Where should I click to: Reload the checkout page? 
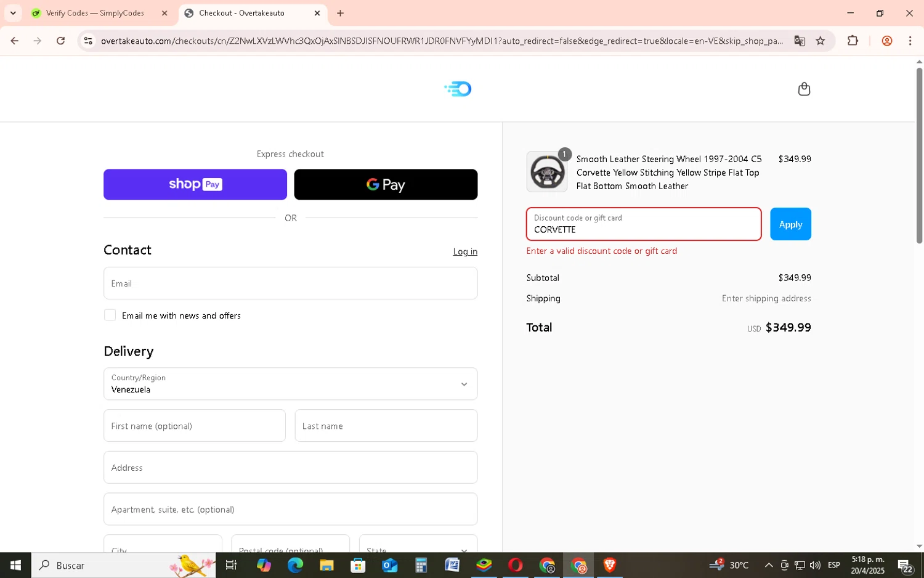(60, 41)
